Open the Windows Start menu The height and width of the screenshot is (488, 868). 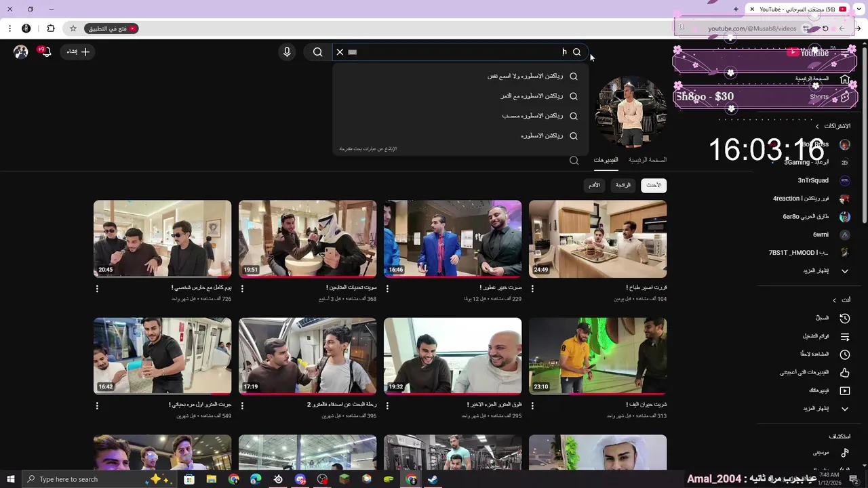coord(10,479)
